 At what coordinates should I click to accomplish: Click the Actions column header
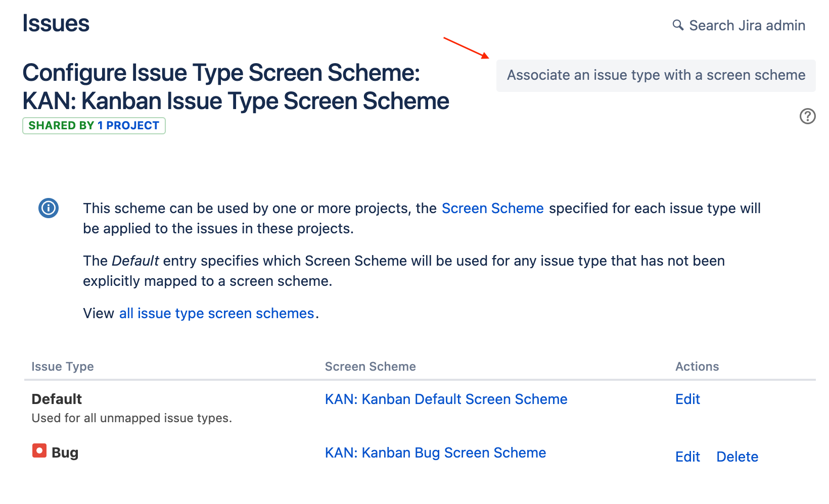[x=697, y=367]
